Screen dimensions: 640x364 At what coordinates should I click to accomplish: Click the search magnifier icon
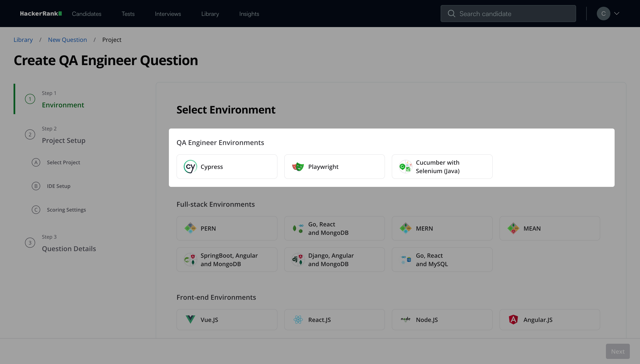[451, 14]
